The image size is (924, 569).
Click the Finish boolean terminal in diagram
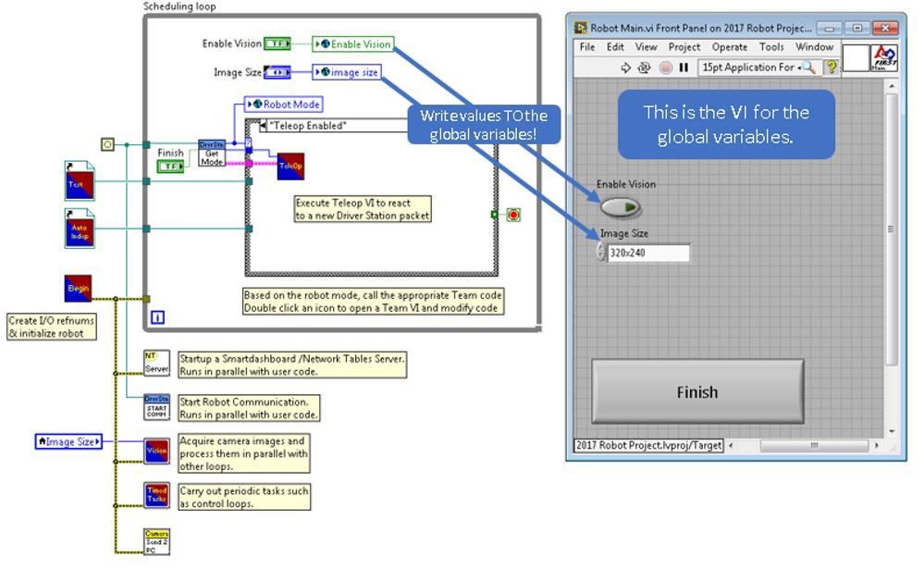click(170, 167)
